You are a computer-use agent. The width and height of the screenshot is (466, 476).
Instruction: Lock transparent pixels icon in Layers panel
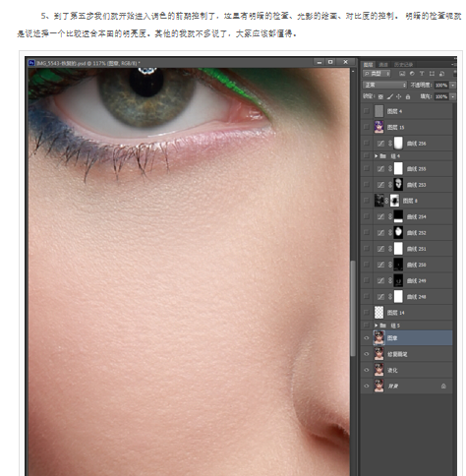[380, 96]
